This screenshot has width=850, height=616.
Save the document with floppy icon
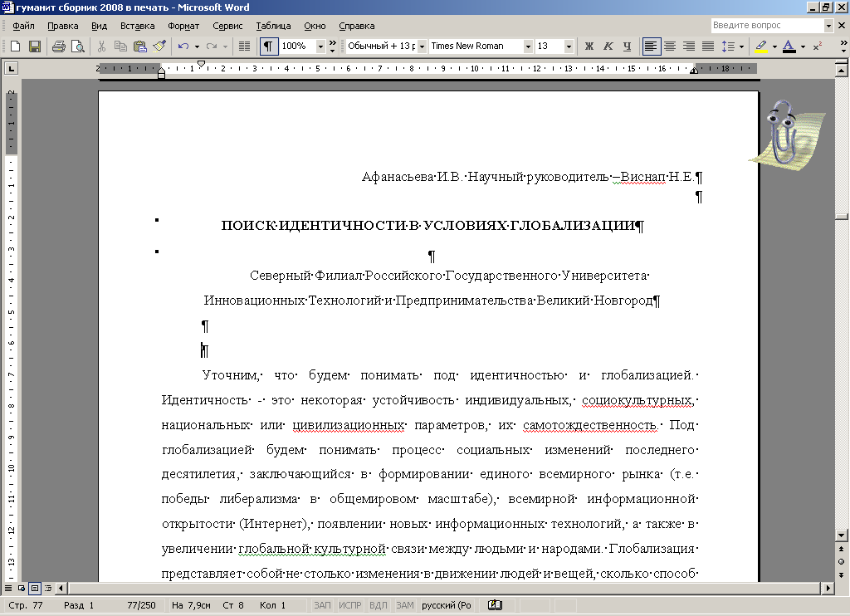click(35, 46)
